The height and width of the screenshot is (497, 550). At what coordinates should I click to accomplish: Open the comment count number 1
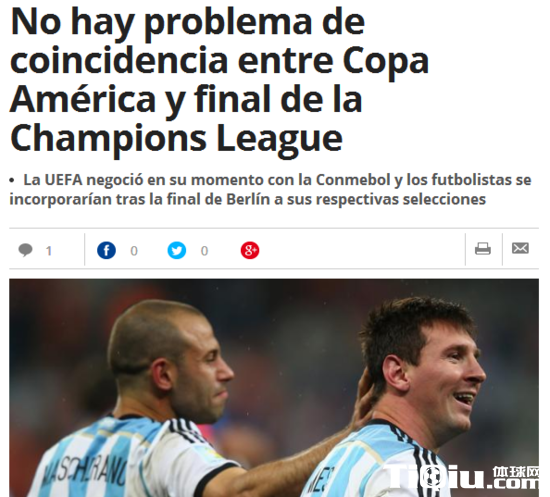tap(49, 251)
